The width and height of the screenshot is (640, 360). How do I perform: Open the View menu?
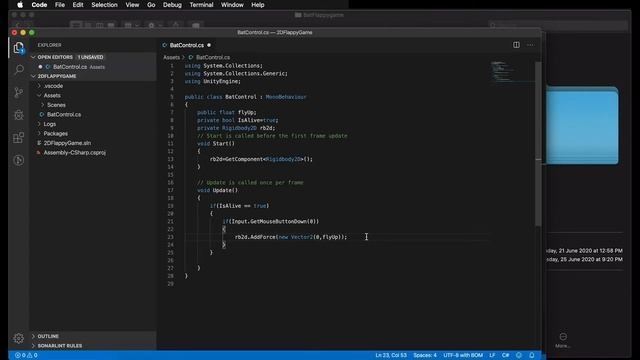pyautogui.click(x=132, y=5)
